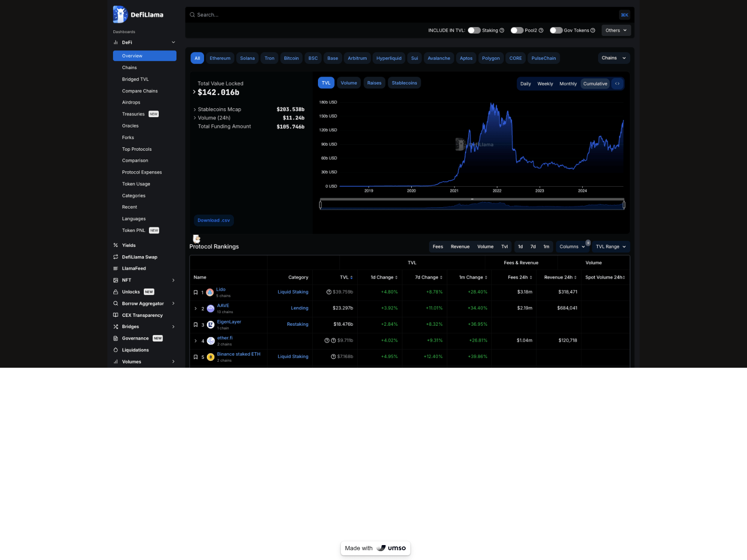Click the DeFi bar-chart sidebar icon
The height and width of the screenshot is (560, 747).
coord(116,42)
